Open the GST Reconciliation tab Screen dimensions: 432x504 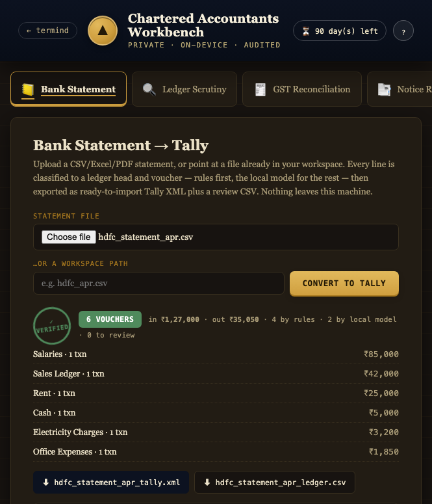302,89
